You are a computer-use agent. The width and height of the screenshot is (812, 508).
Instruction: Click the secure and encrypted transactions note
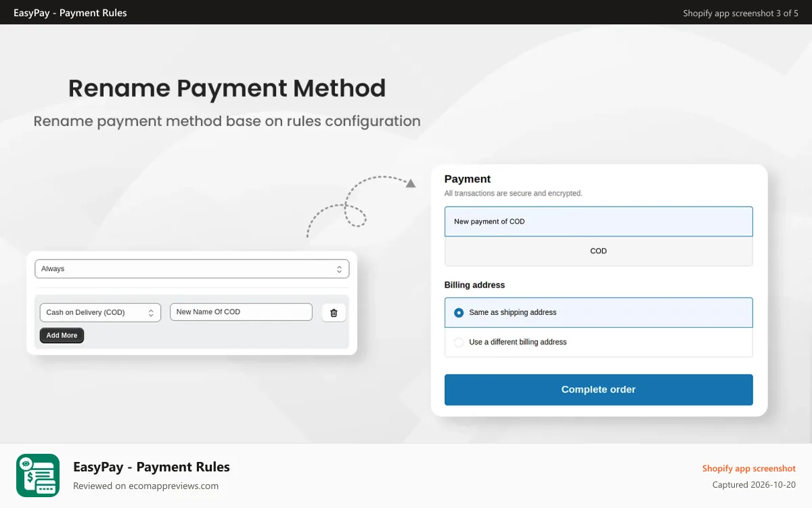point(513,194)
